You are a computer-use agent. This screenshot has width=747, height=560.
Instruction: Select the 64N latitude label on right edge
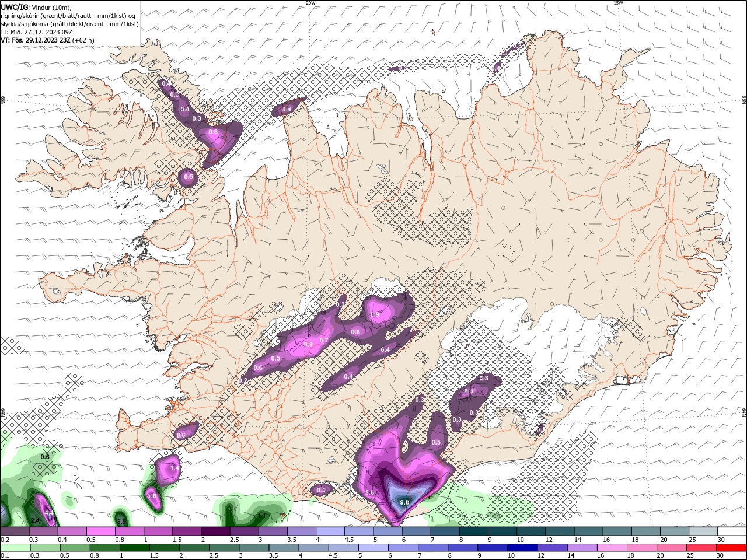point(743,412)
